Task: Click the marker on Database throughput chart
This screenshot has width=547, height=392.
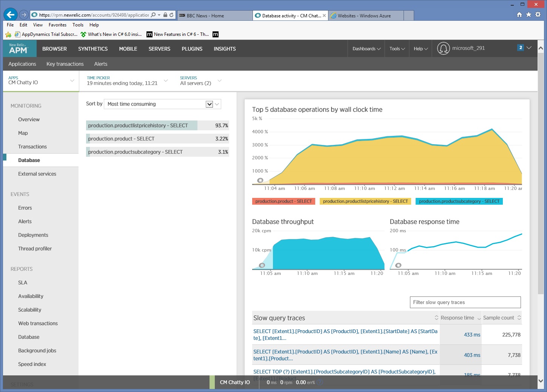Action: 262,265
